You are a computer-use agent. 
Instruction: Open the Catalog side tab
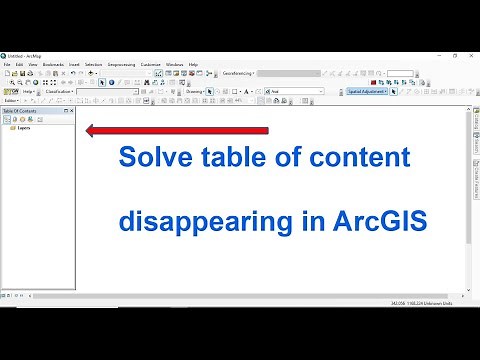[476, 118]
